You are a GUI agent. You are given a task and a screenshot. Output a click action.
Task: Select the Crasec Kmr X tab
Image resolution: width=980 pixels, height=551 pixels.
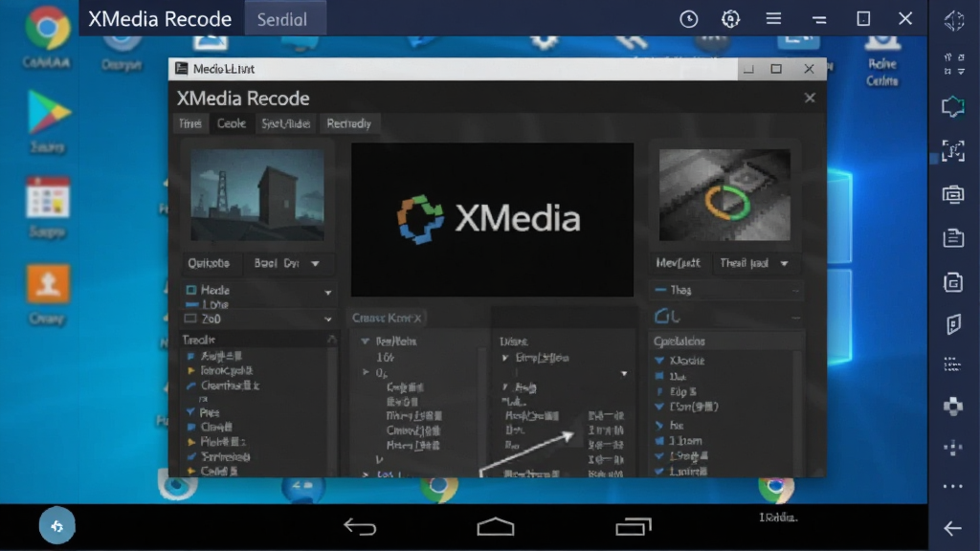pyautogui.click(x=387, y=318)
